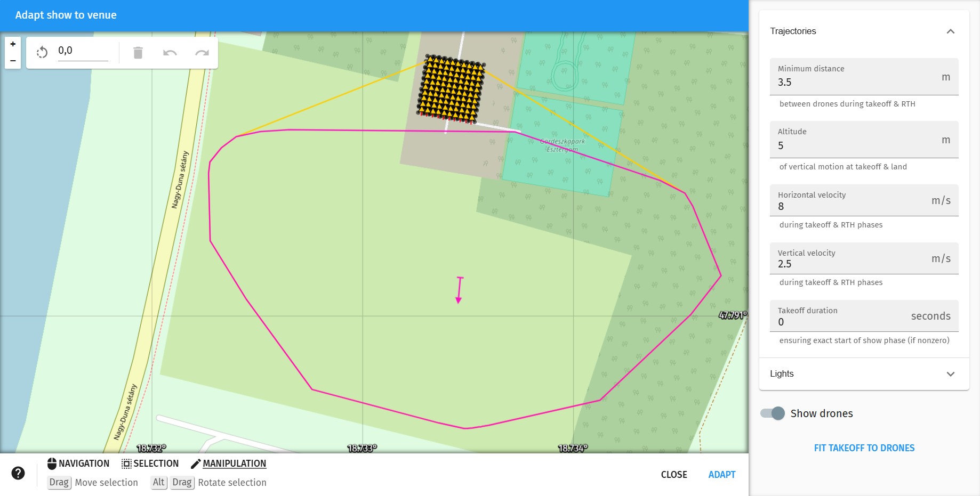The image size is (980, 496).
Task: Click the rotation angle icon in toolbar
Action: pos(42,52)
